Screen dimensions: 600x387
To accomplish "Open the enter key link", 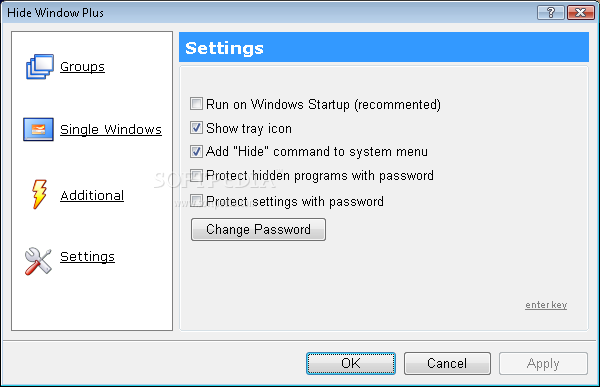I will coord(546,305).
